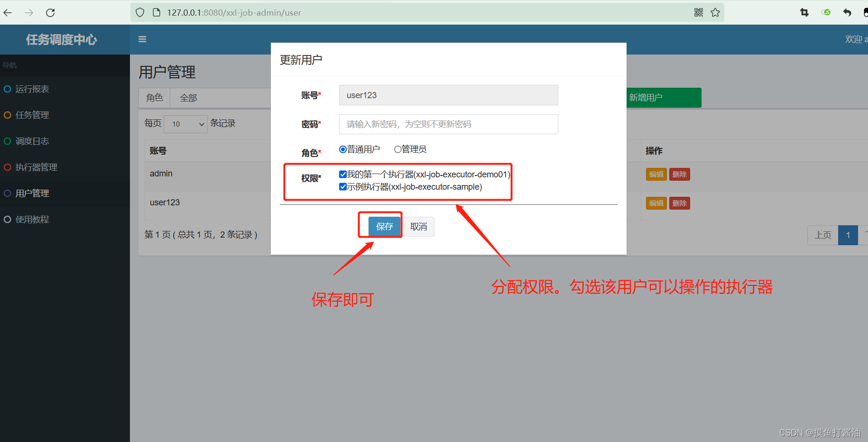Open the 角色 全部 filter dropdown
The width and height of the screenshot is (868, 442).
[221, 98]
